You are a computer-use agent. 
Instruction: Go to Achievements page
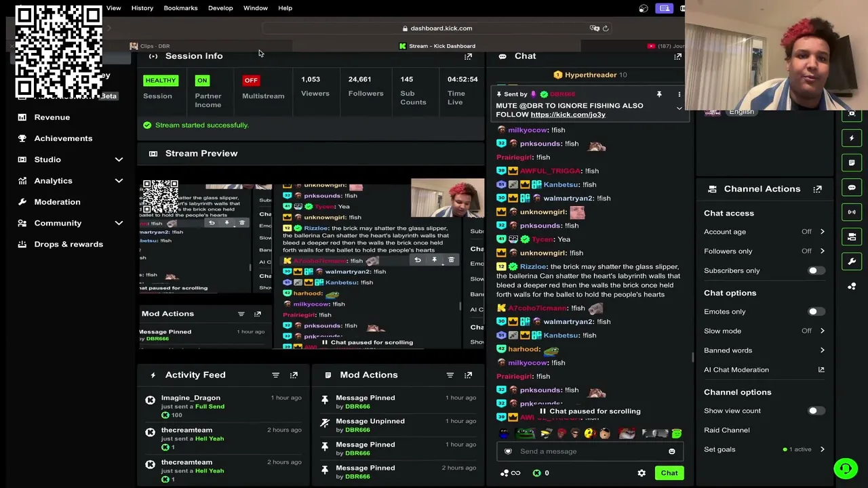63,138
